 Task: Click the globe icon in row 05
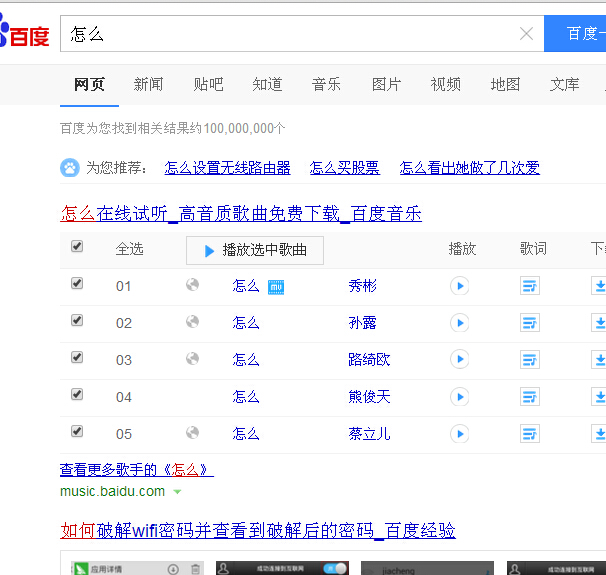[x=192, y=432]
